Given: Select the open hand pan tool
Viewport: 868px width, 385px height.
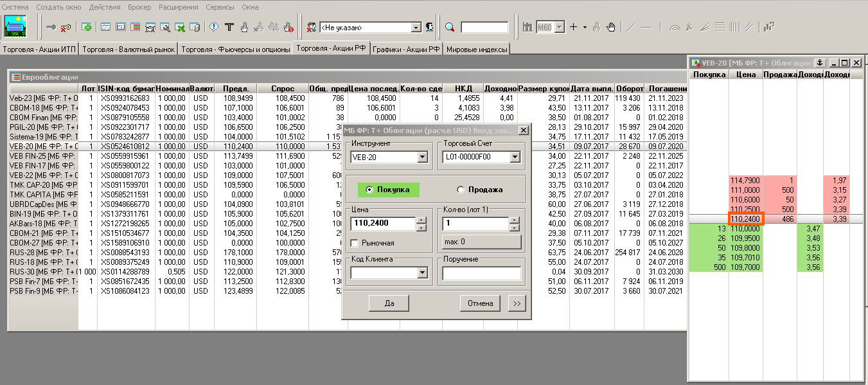Looking at the screenshot, I should 611,27.
